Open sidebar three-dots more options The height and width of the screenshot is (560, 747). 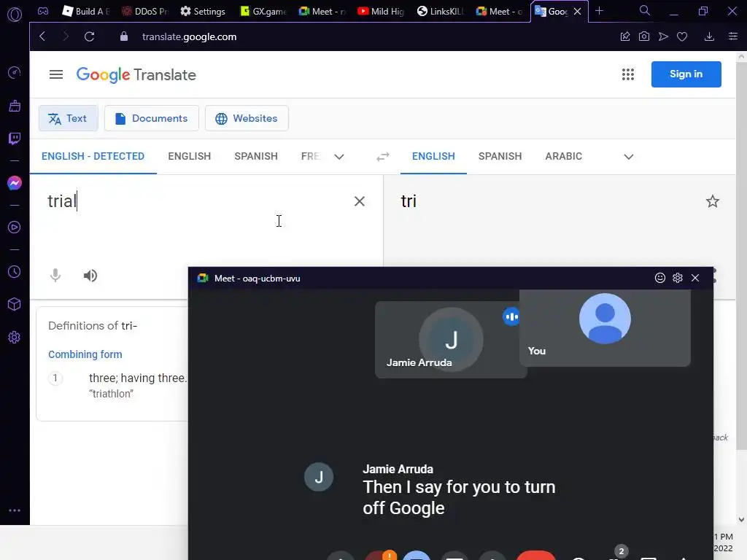(x=15, y=510)
